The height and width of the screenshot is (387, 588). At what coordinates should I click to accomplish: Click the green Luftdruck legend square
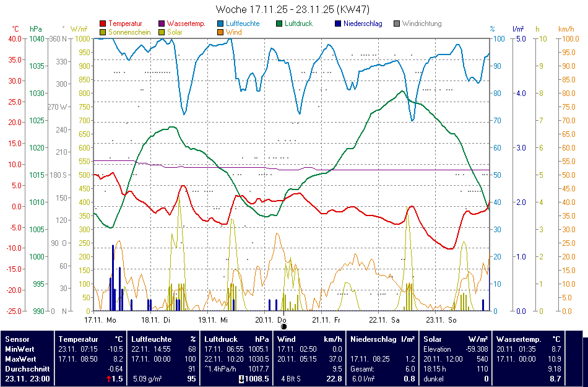pyautogui.click(x=280, y=24)
